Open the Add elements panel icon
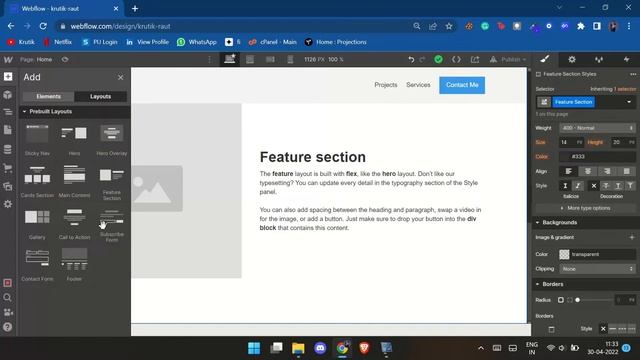640x360 pixels. [8, 77]
